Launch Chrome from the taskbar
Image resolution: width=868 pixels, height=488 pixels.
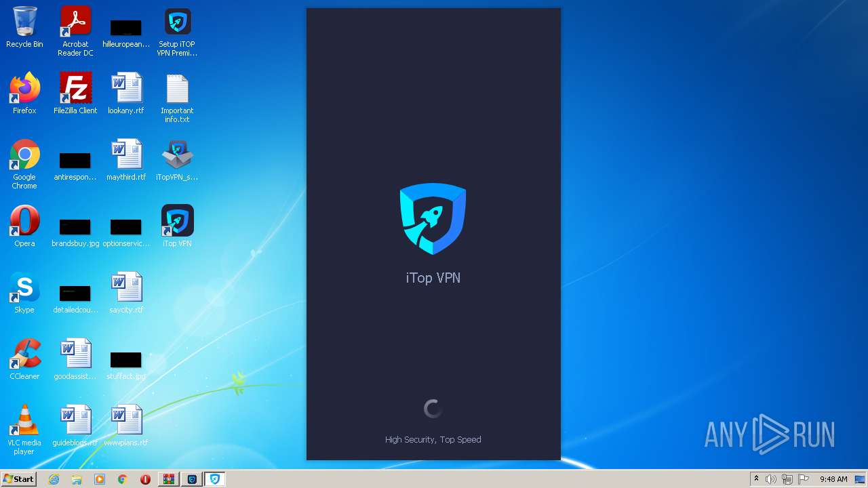tap(122, 479)
